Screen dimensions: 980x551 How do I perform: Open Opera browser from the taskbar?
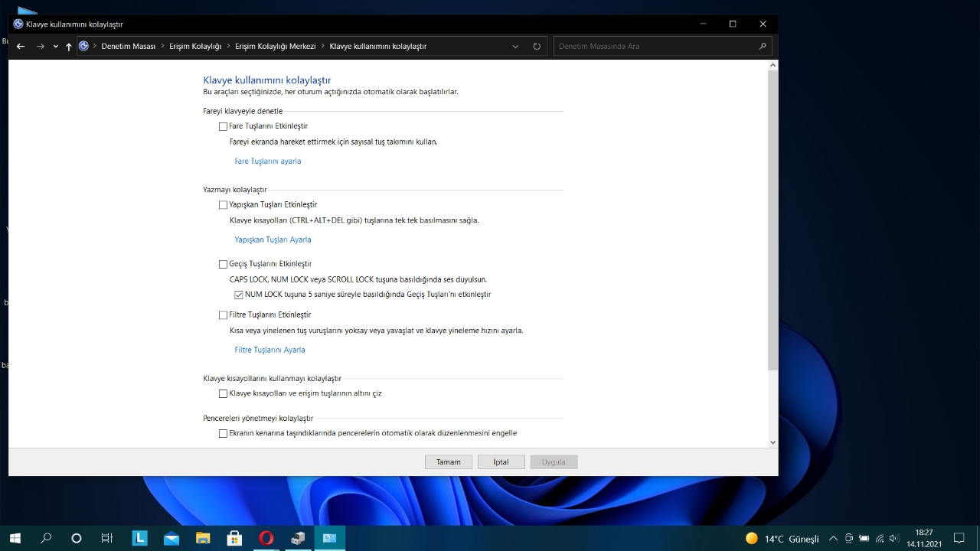266,538
